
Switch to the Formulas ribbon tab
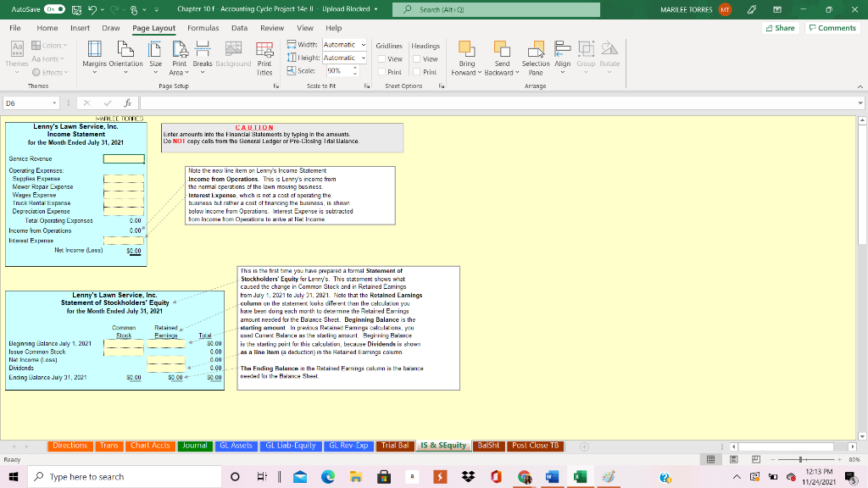[x=203, y=27]
